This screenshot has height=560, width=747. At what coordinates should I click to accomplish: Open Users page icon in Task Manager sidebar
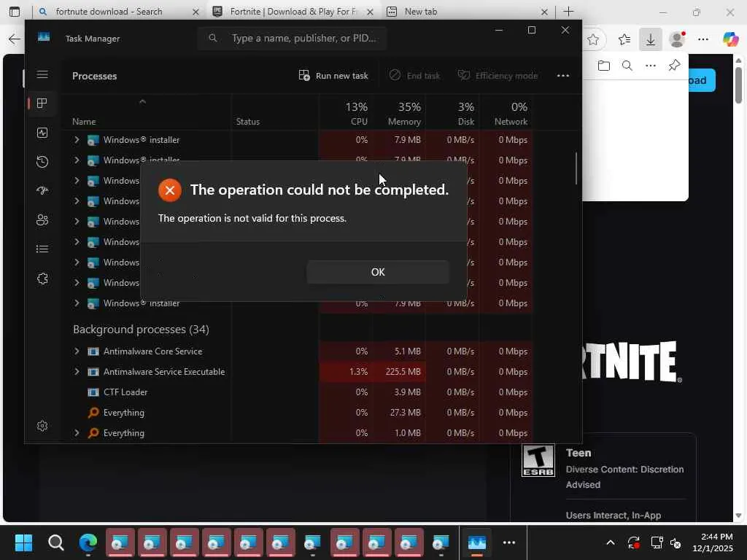(x=42, y=220)
